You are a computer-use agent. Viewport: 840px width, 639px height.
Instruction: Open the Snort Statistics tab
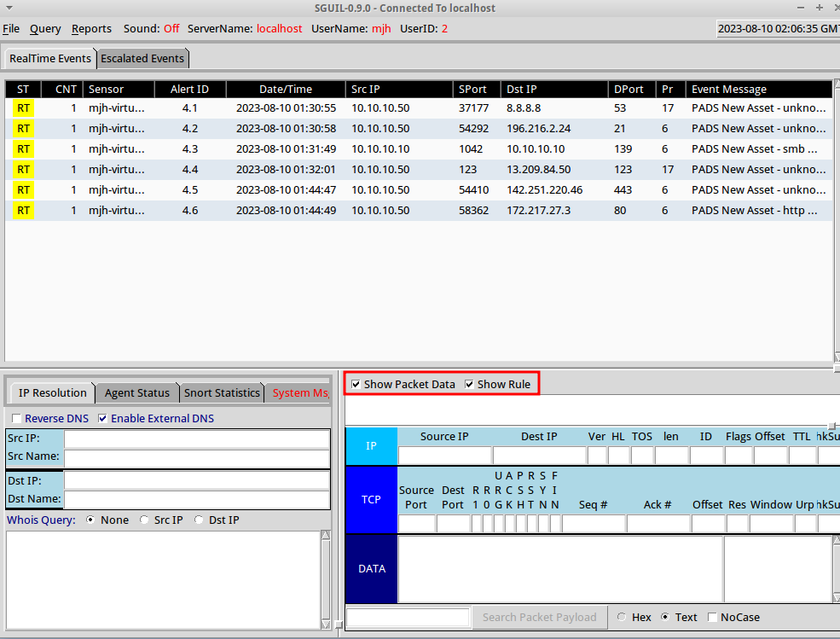tap(222, 393)
